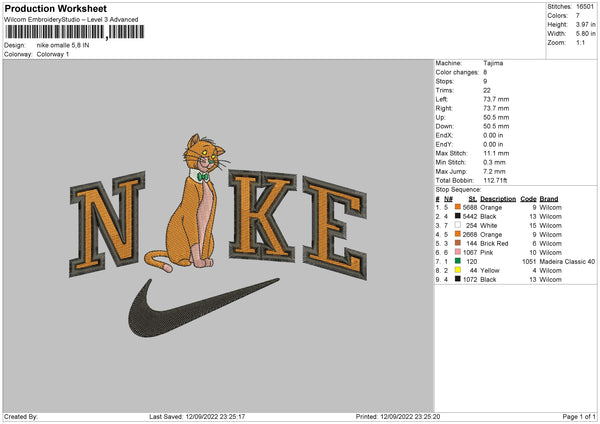Viewport: 600px width, 424px height.
Task: Click the letter N in the design
Action: (x=107, y=224)
